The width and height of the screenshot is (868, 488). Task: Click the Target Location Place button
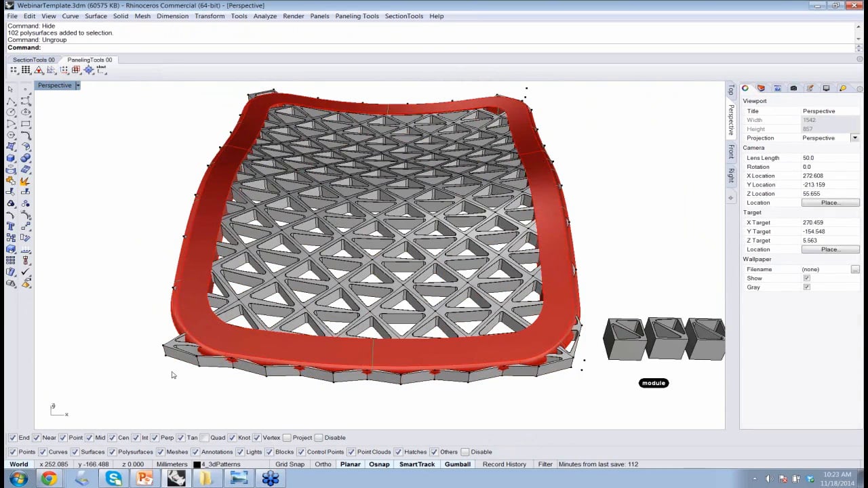tap(831, 249)
